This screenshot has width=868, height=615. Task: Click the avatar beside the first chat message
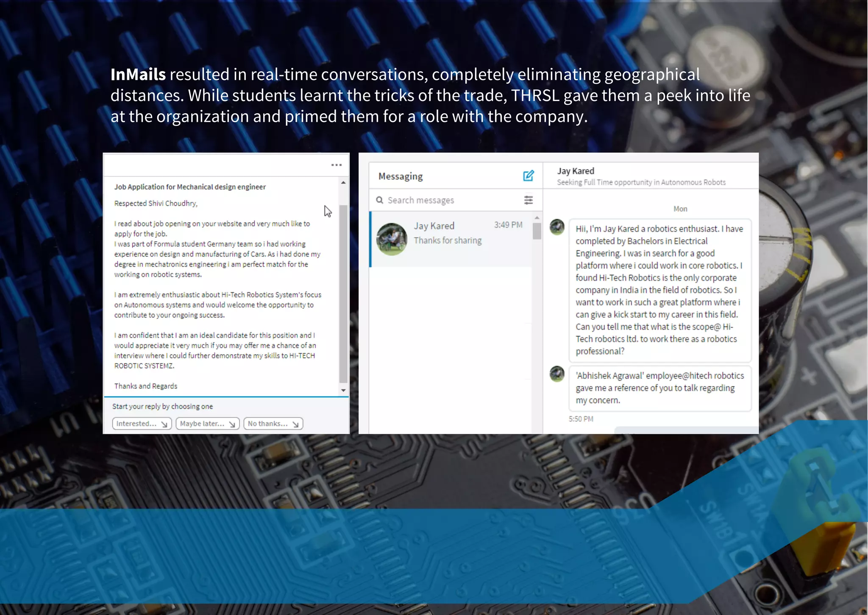[557, 227]
